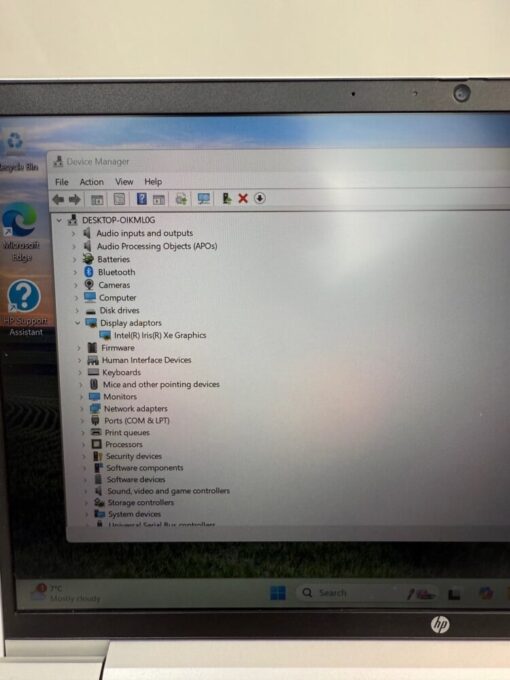Viewport: 510px width, 680px height.
Task: Click the Cameras webcam icon
Action: 89,284
